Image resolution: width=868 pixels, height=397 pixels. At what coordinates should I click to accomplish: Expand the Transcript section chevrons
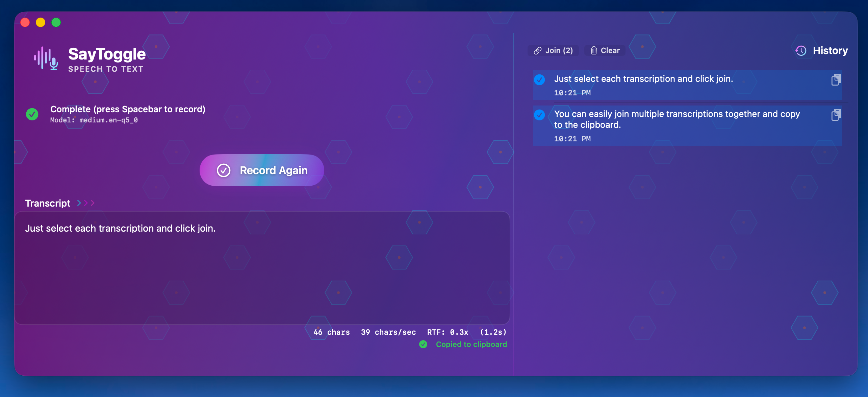(x=85, y=203)
